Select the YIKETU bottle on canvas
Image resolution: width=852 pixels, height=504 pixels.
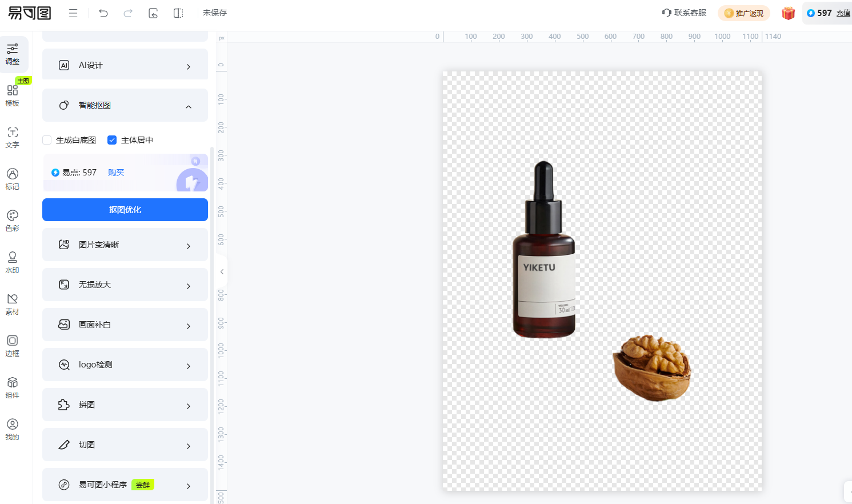[x=544, y=250]
